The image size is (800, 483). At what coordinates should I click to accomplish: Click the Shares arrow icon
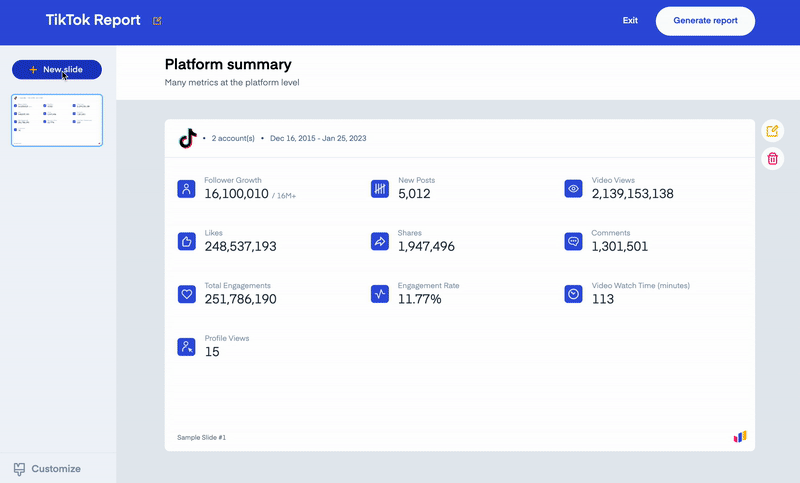coord(380,241)
